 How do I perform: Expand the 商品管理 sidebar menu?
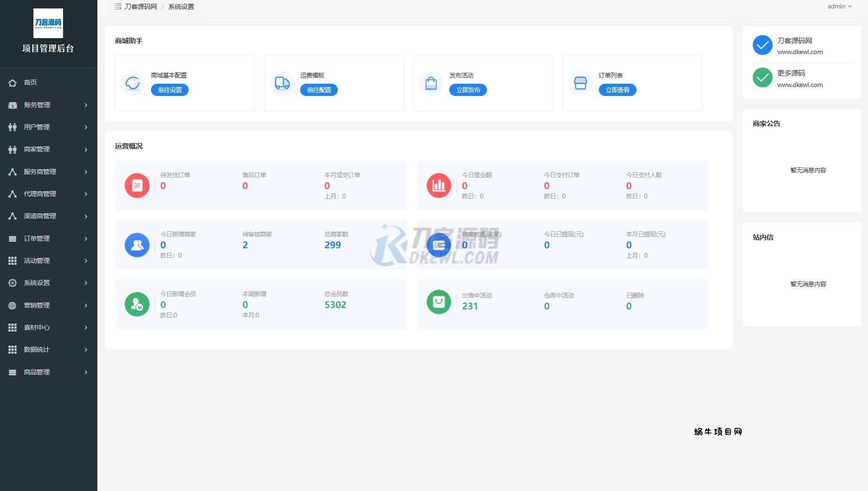tap(48, 372)
